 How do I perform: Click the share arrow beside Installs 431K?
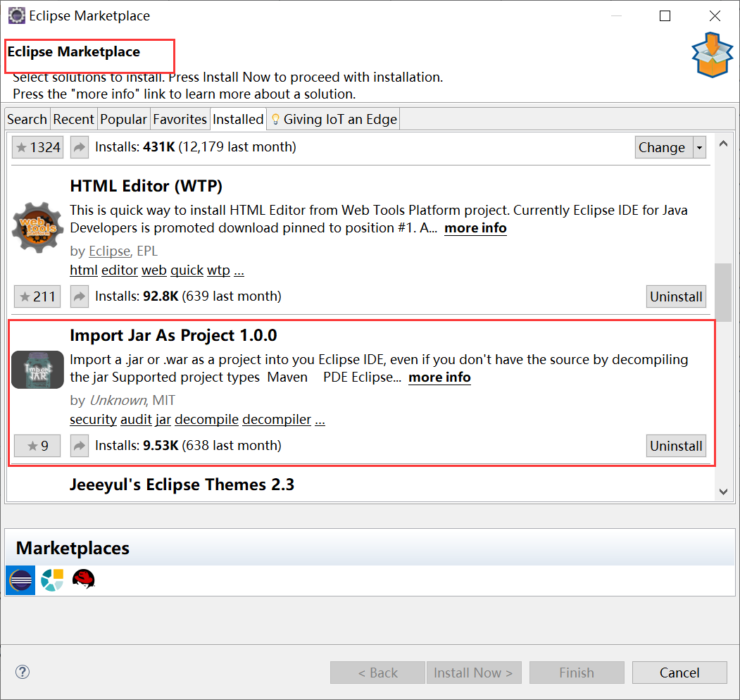pyautogui.click(x=80, y=147)
